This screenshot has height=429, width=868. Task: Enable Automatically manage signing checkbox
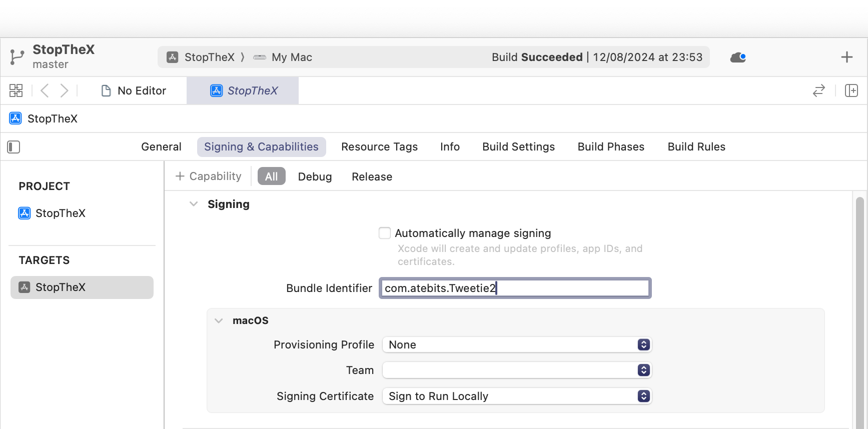(x=385, y=233)
